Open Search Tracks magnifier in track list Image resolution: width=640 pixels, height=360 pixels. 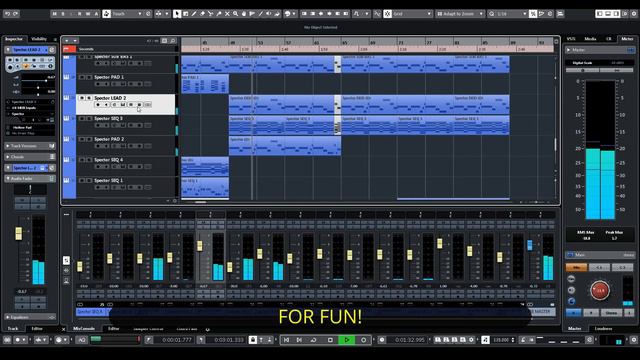tap(173, 41)
